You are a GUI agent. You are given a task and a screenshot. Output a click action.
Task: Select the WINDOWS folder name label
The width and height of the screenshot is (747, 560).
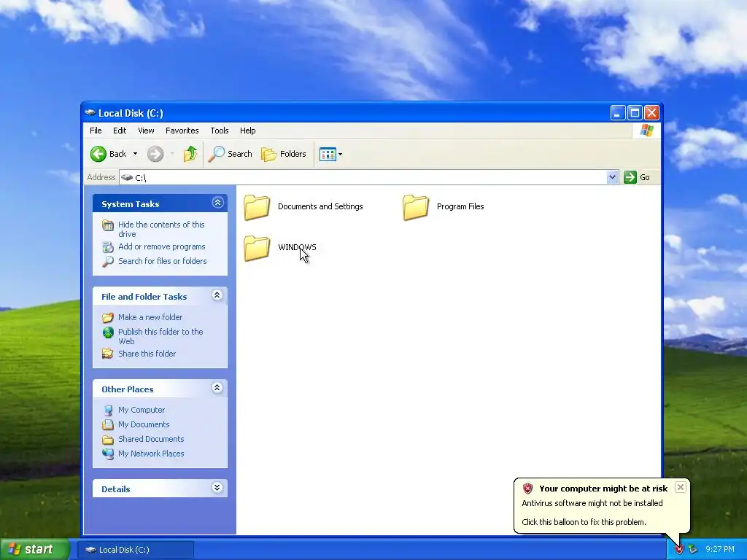298,247
